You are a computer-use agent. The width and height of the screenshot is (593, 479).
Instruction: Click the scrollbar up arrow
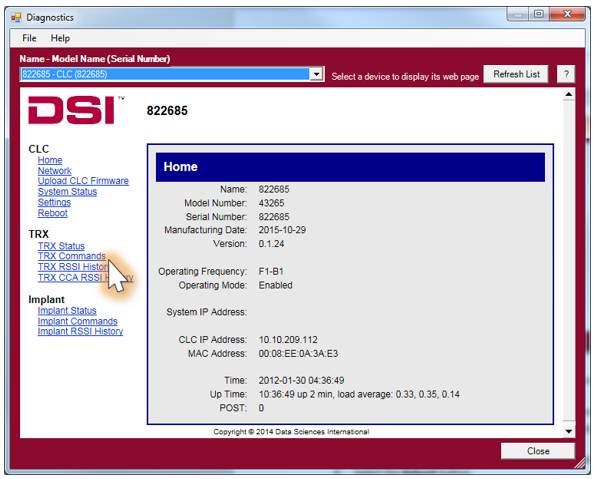click(568, 94)
